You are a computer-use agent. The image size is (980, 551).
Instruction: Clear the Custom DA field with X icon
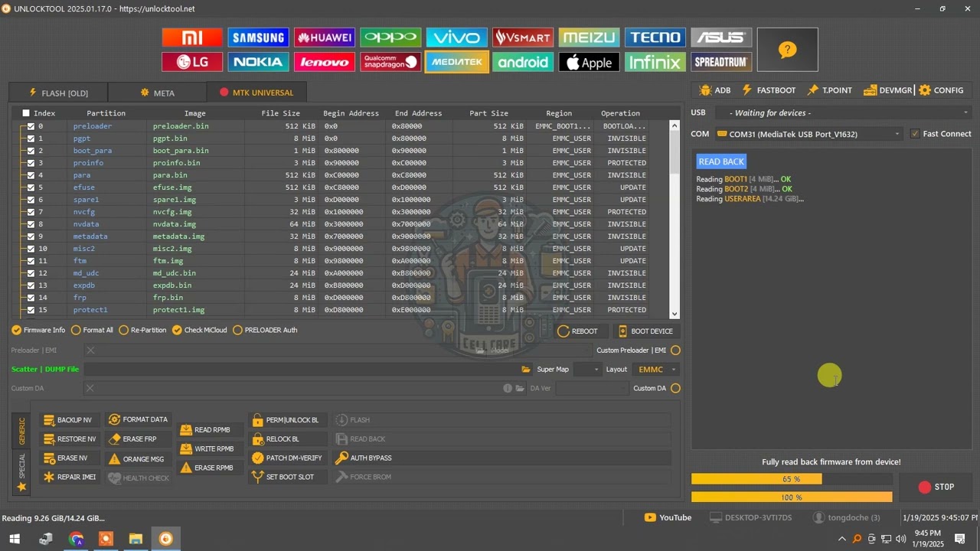90,388
